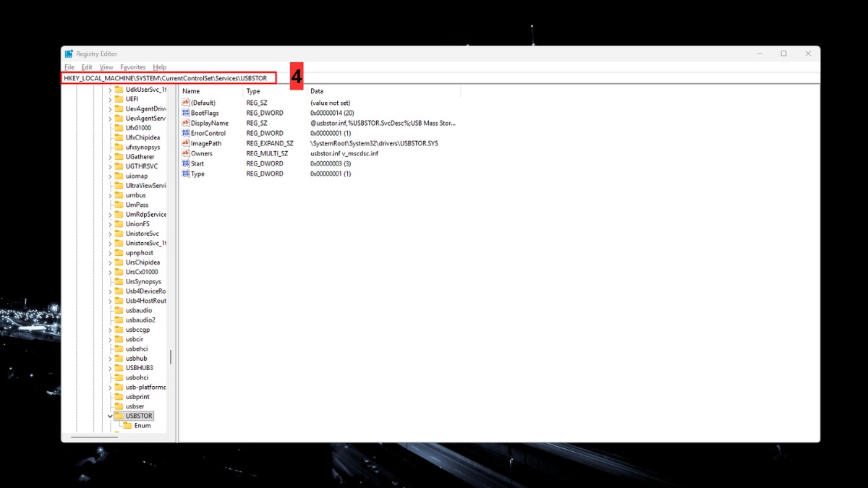Click the DisplayName string value icon
Screen dimensions: 868x488
(x=186, y=123)
